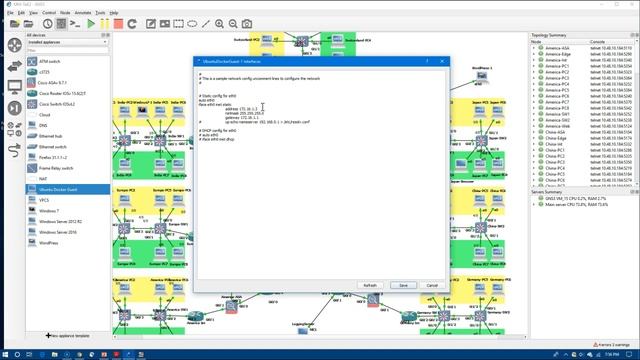Click the zoom out magnifier icon
The image size is (640, 360).
233,24
